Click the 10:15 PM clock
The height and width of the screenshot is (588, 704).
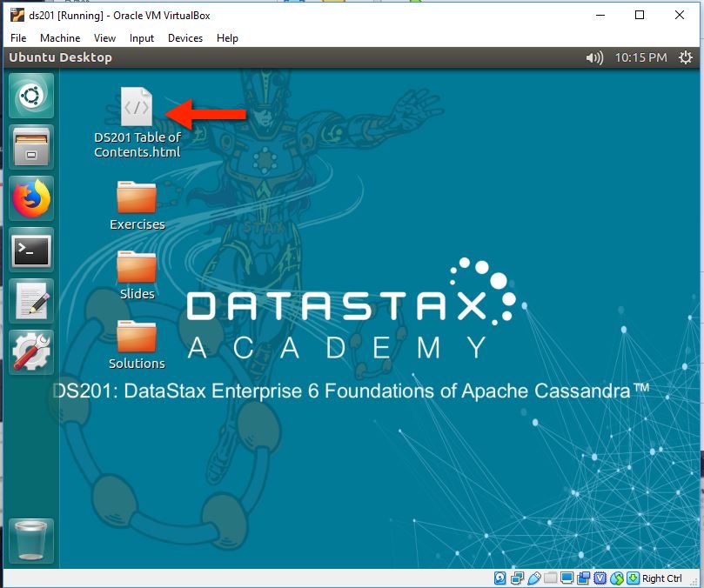[640, 57]
